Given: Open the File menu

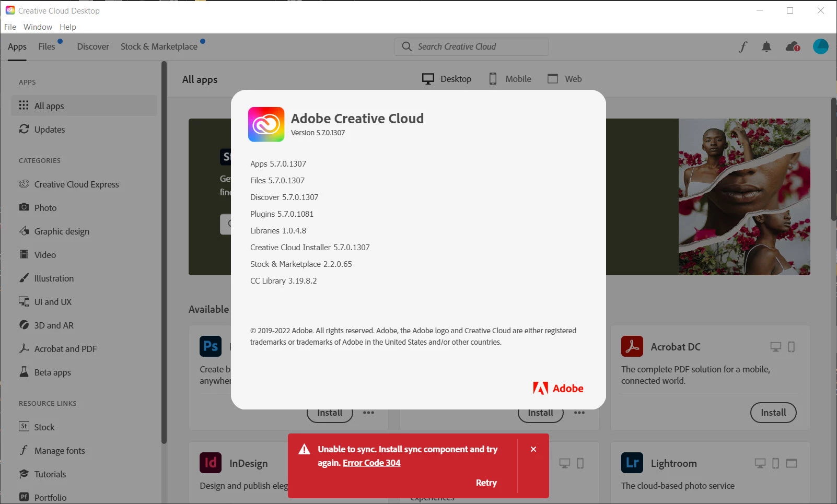Looking at the screenshot, I should pyautogui.click(x=10, y=27).
